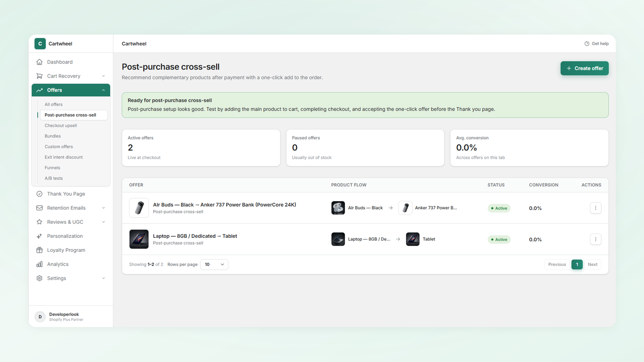
Task: Expand the Retention Emails chevron
Action: click(103, 208)
